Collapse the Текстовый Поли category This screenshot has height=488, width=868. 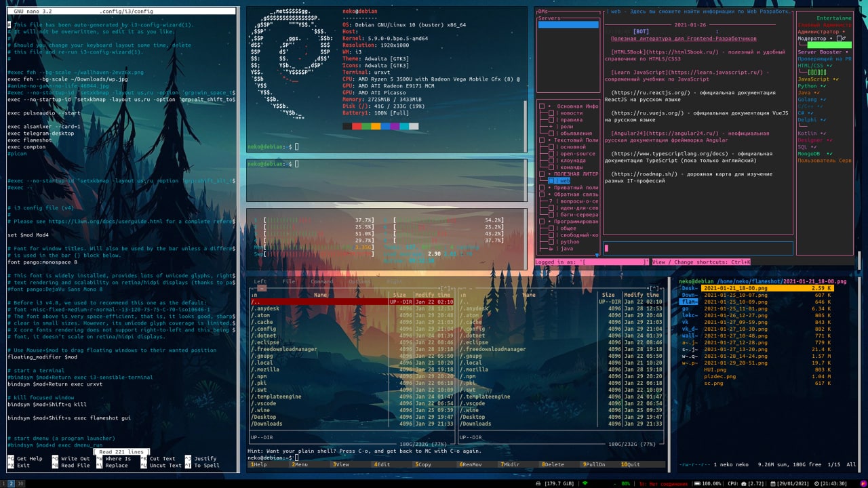(x=542, y=140)
